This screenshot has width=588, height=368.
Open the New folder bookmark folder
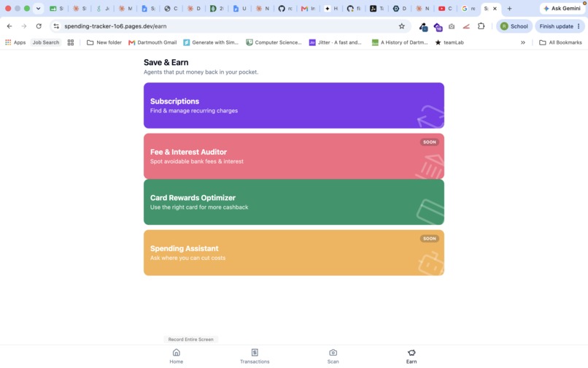[x=104, y=42]
